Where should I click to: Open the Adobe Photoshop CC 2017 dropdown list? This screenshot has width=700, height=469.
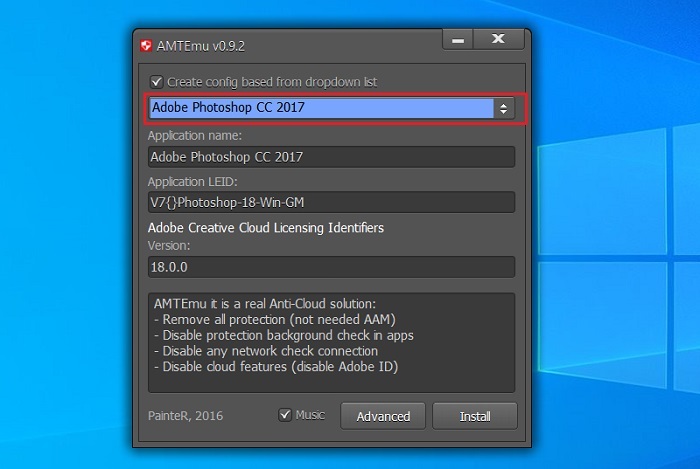click(x=331, y=108)
